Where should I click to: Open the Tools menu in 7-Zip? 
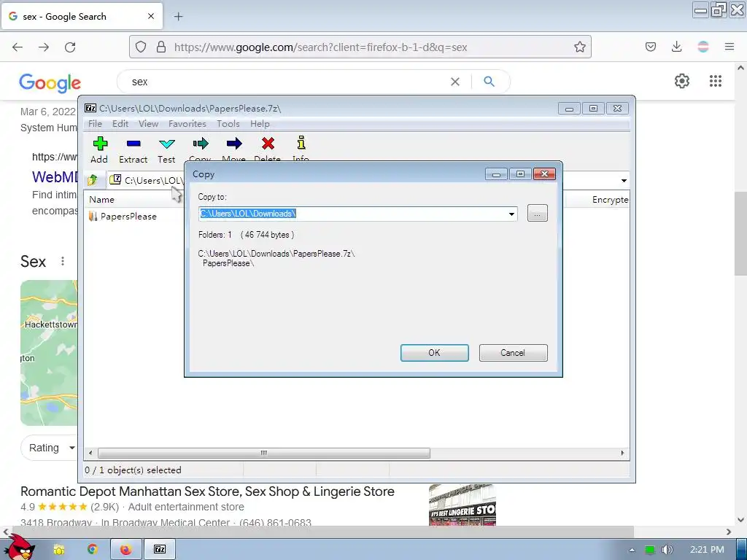coord(228,124)
